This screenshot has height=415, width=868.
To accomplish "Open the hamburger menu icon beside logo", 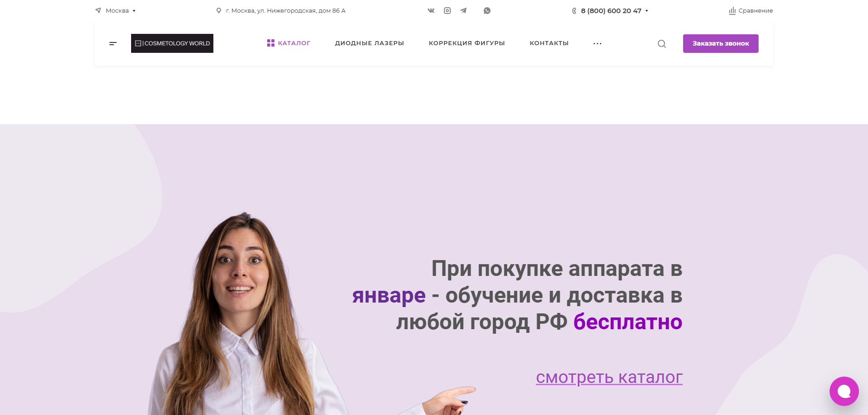I will [113, 43].
